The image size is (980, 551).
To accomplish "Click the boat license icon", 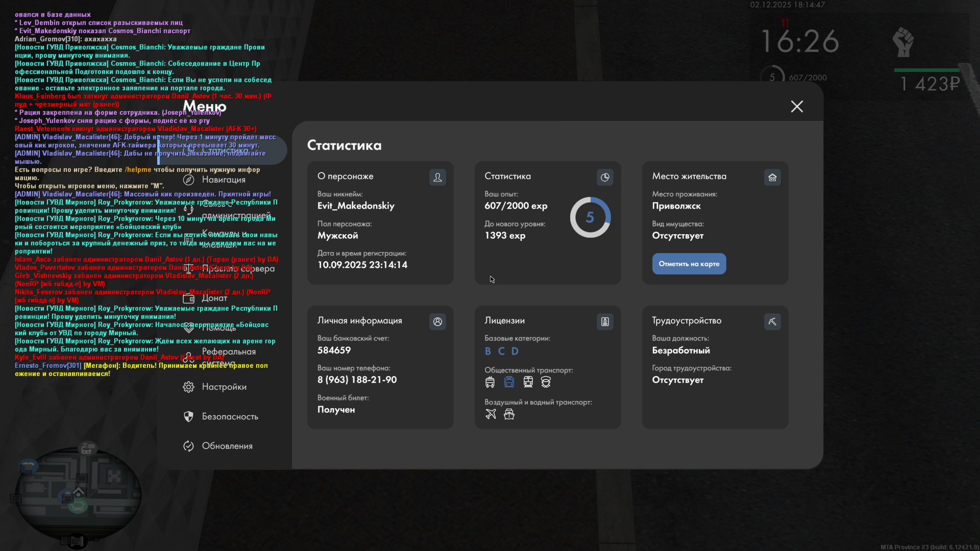I will [509, 414].
